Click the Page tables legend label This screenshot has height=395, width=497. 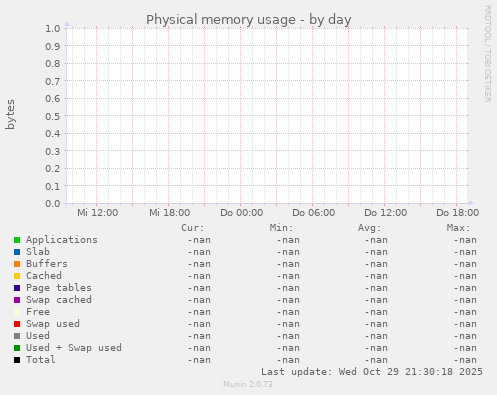[x=59, y=288]
